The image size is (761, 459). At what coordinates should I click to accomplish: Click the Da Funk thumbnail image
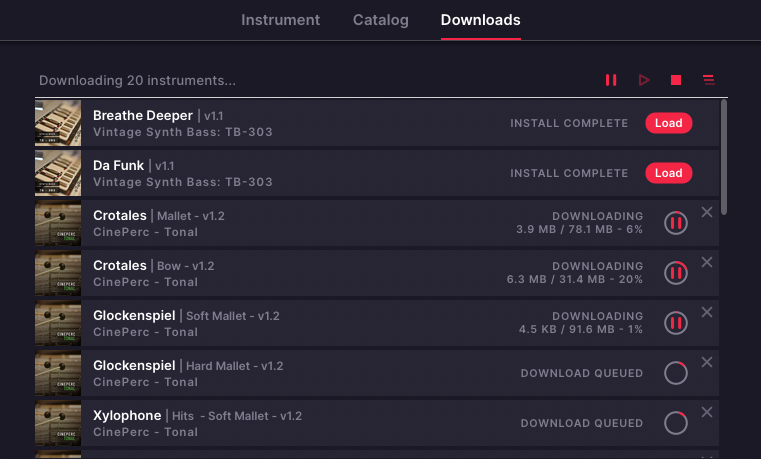[58, 173]
